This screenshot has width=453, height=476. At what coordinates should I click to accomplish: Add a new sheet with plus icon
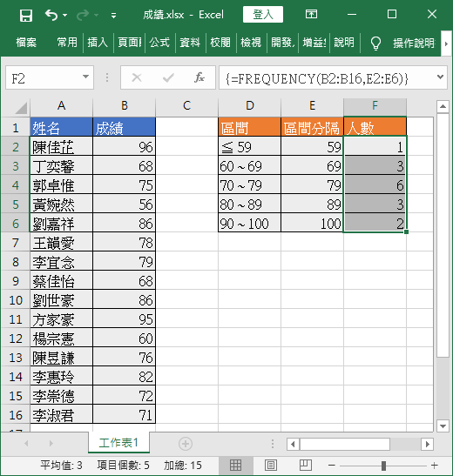186,444
